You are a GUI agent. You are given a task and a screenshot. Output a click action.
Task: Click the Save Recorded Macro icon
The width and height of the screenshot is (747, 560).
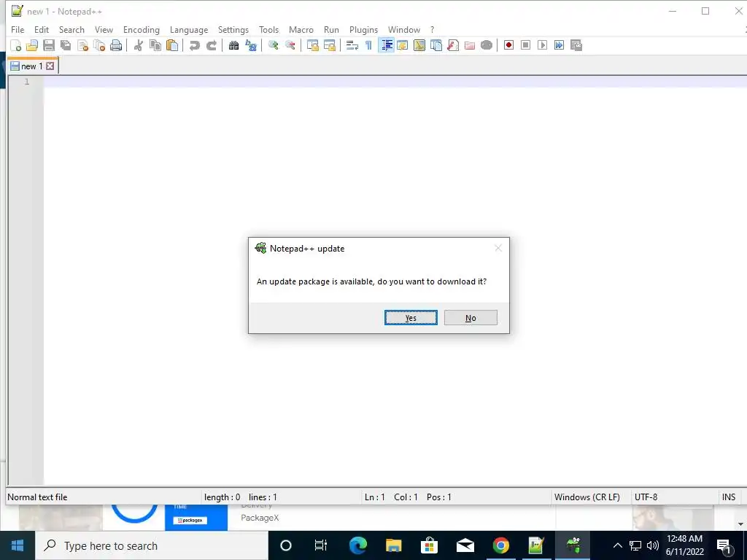(576, 45)
